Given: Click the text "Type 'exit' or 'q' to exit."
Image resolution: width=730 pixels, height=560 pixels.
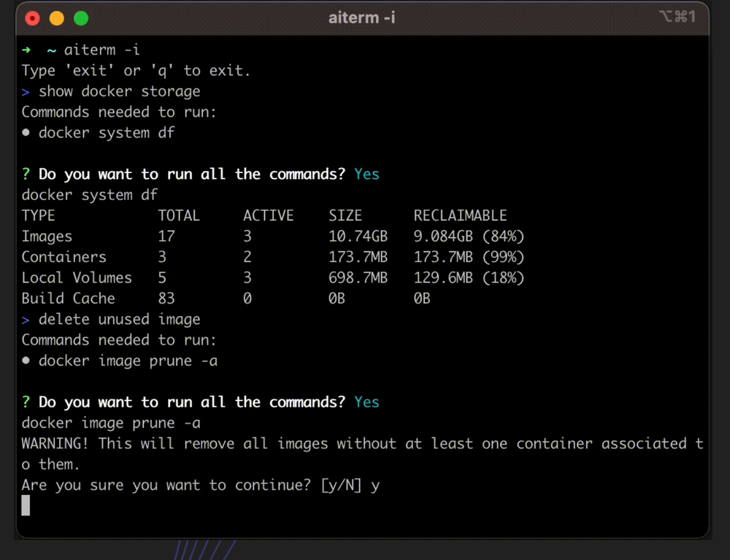Looking at the screenshot, I should point(136,71).
